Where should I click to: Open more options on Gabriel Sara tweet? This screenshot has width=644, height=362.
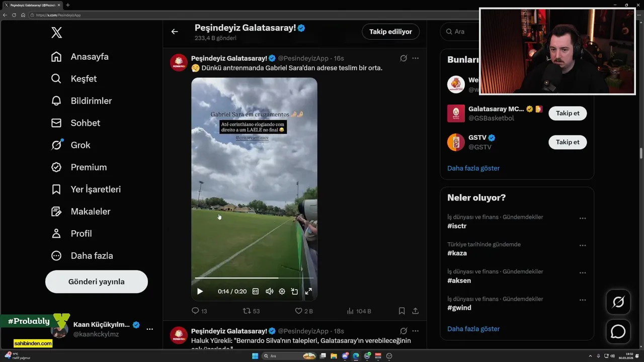416,58
